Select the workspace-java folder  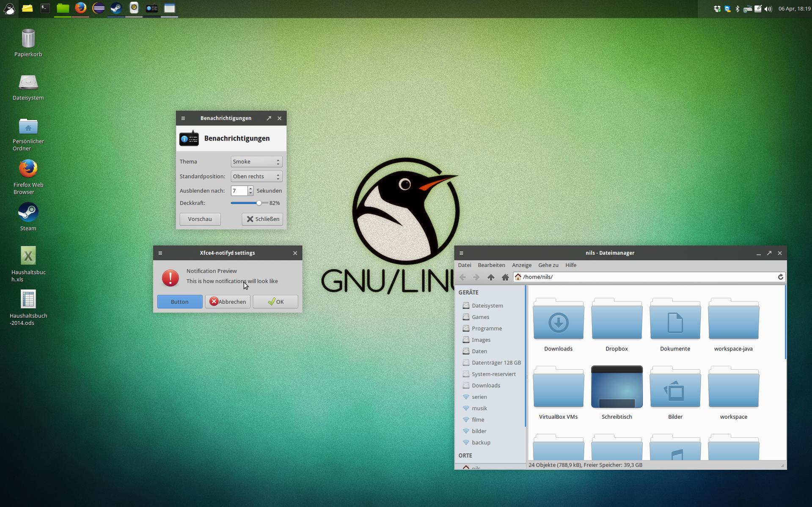[x=733, y=325]
